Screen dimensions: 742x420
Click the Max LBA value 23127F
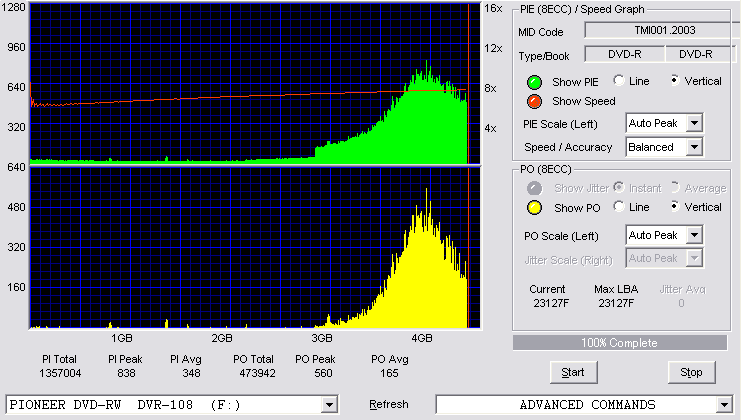pos(616,303)
